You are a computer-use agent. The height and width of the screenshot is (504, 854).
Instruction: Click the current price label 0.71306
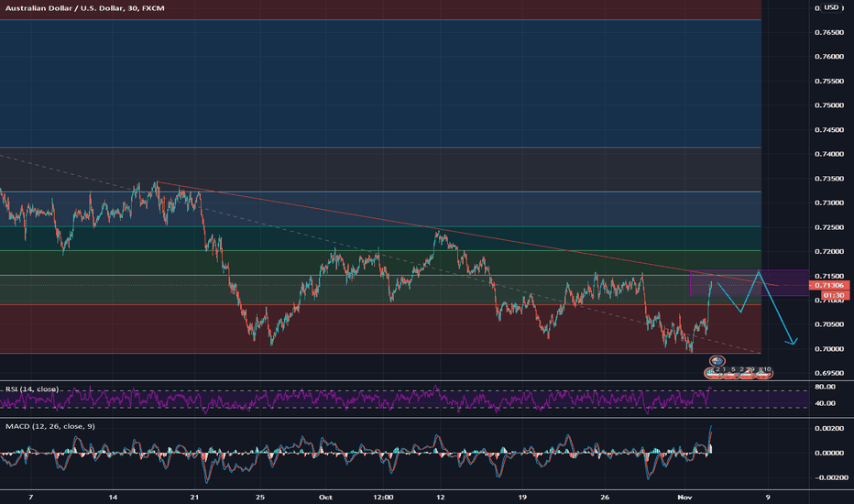829,286
